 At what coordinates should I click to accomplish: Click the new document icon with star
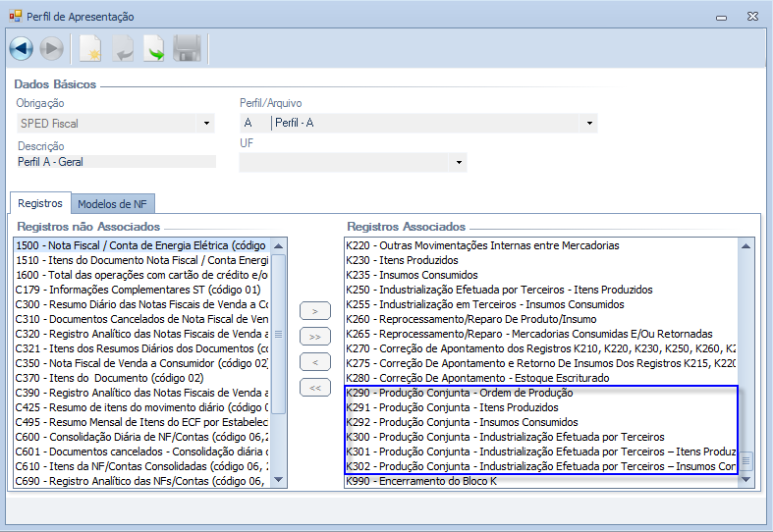[90, 48]
